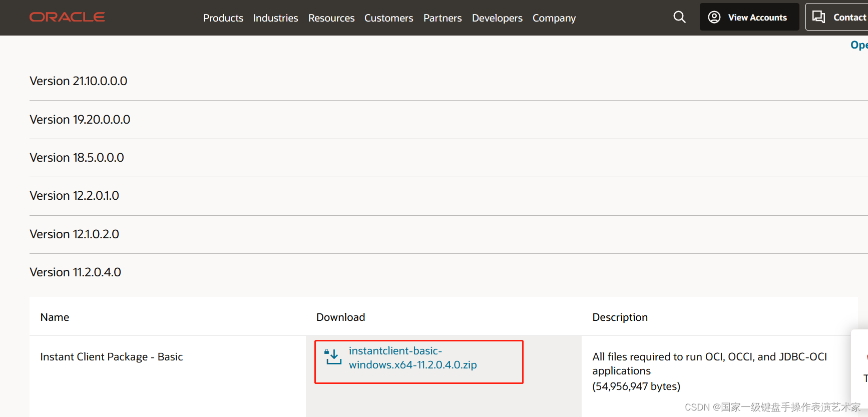
Task: Open the search magnifier icon
Action: tap(679, 17)
